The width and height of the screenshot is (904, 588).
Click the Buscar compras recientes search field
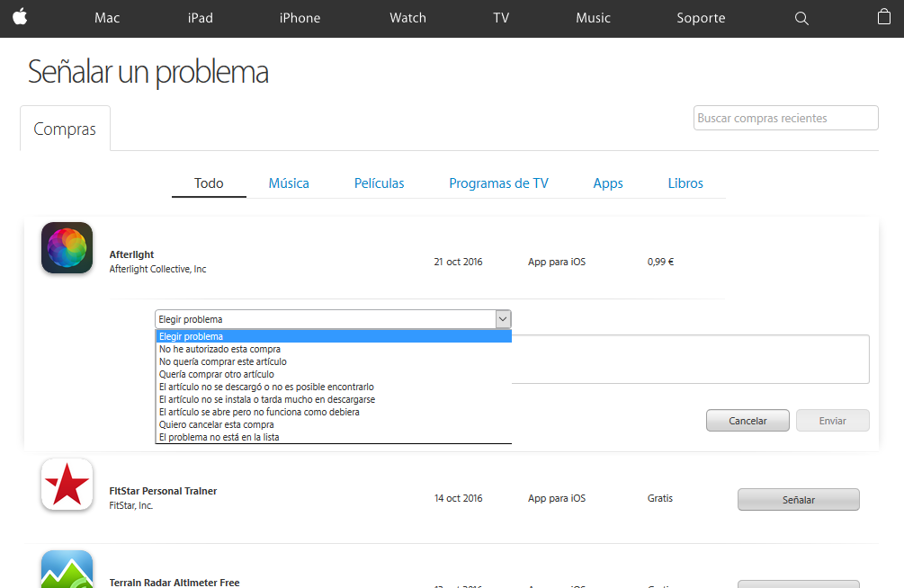coord(786,118)
